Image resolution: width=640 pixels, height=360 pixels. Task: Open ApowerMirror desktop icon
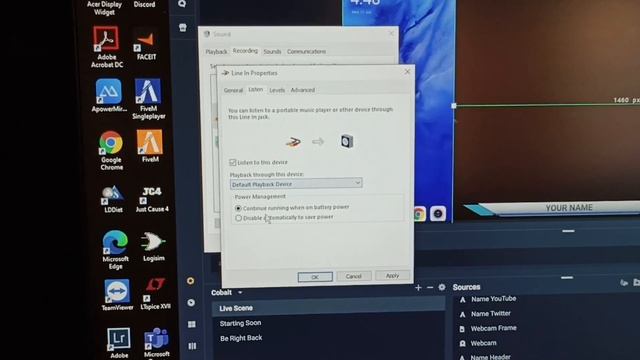(109, 96)
